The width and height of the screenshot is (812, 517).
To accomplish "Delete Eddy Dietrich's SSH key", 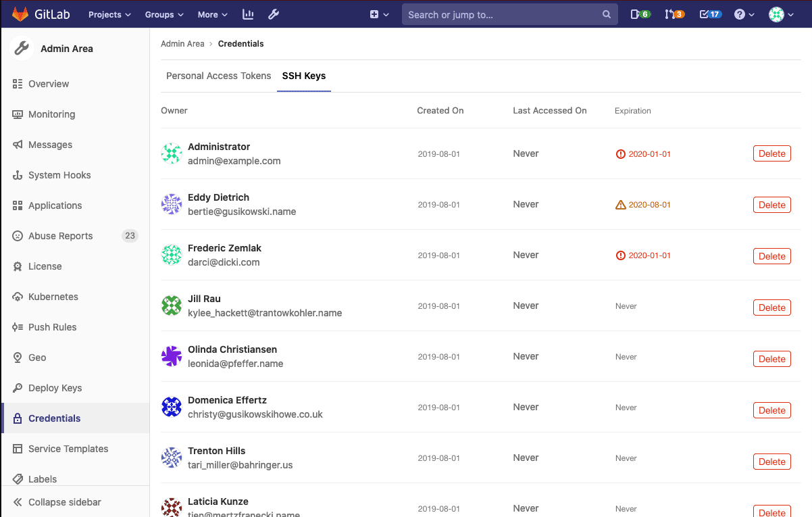I will pyautogui.click(x=771, y=204).
